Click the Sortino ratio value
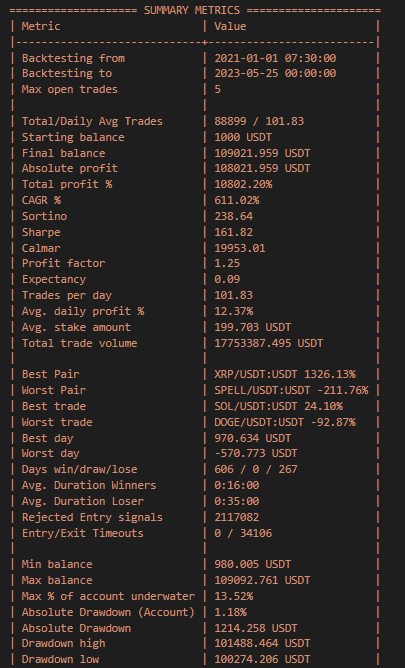The width and height of the screenshot is (405, 668). point(233,216)
